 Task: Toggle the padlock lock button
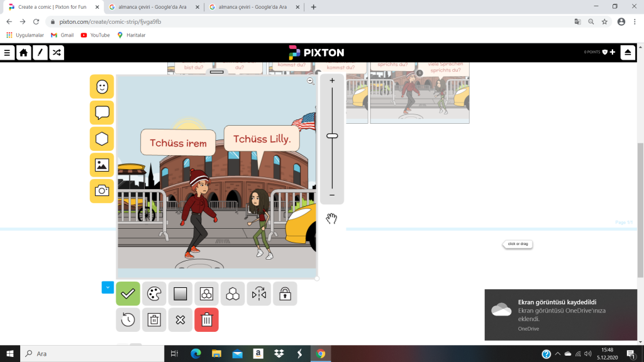(x=285, y=293)
